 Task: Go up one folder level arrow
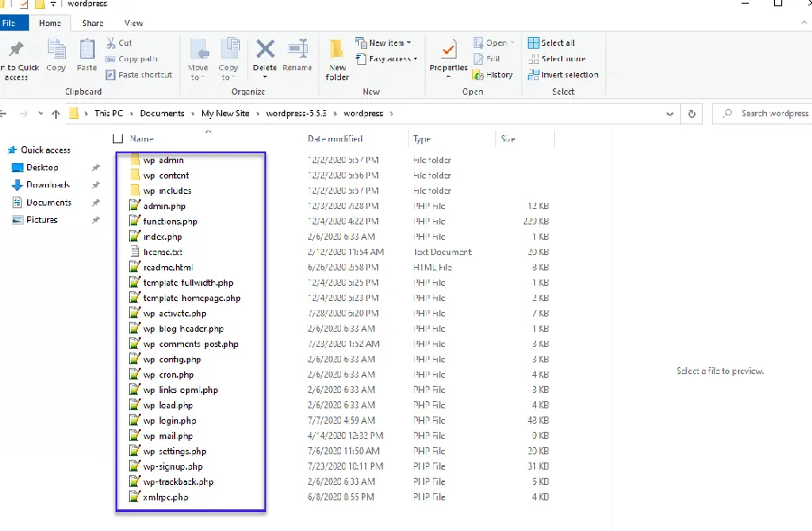pos(56,114)
